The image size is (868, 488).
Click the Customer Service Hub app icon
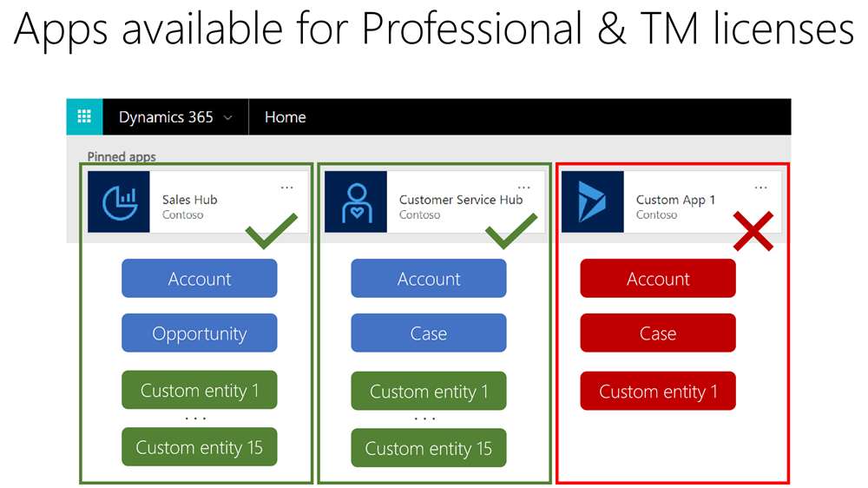tap(355, 201)
